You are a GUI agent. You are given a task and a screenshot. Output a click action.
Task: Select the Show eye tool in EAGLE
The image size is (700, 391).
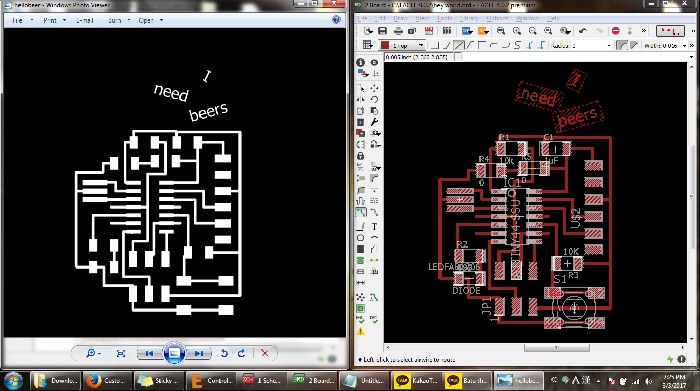pyautogui.click(x=374, y=62)
